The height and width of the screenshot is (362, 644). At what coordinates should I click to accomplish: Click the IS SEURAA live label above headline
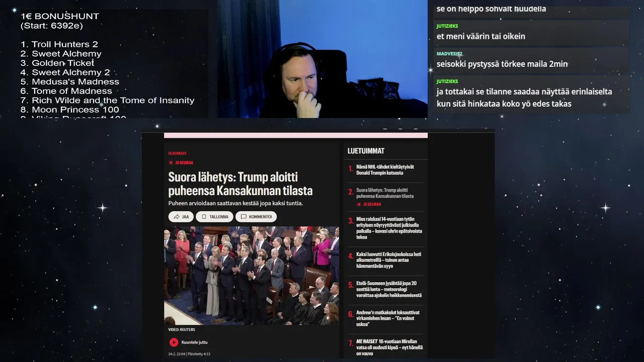pos(181,163)
